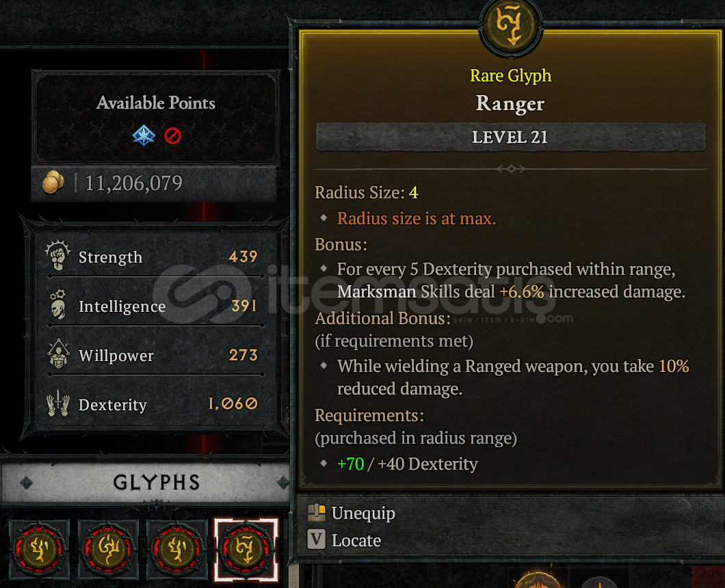Viewport: 725px width, 588px height.
Task: Click the Intelligence head icon
Action: point(58,305)
